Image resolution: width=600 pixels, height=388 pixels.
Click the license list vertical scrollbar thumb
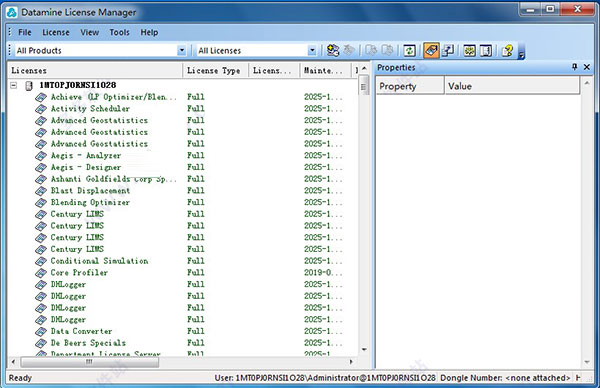click(x=364, y=85)
